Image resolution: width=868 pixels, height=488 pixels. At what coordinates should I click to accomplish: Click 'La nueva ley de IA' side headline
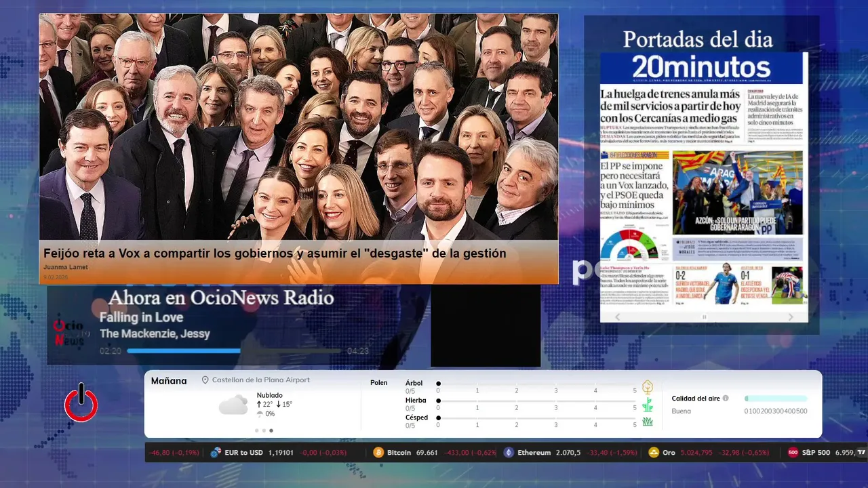[774, 108]
